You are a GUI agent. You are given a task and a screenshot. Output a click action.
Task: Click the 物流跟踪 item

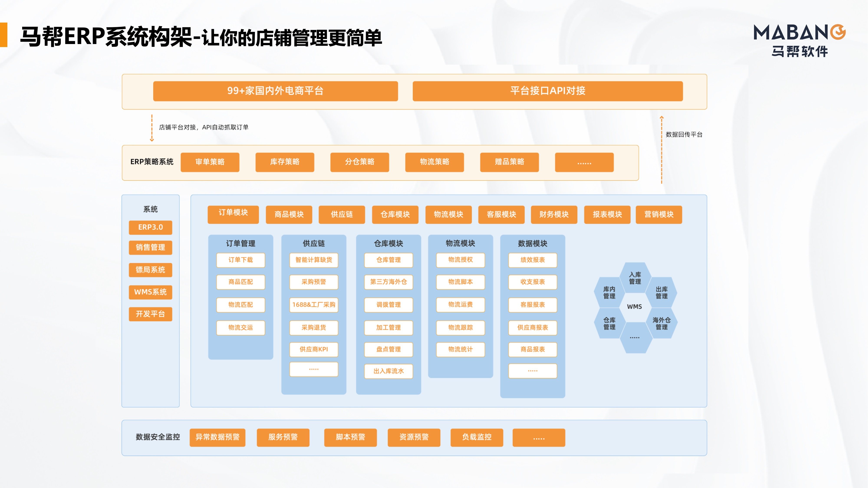click(x=461, y=328)
